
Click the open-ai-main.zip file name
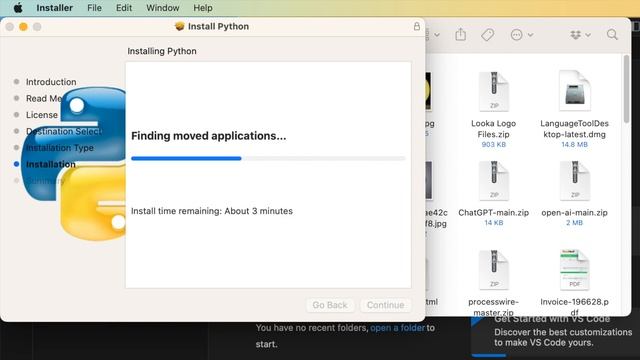coord(574,213)
